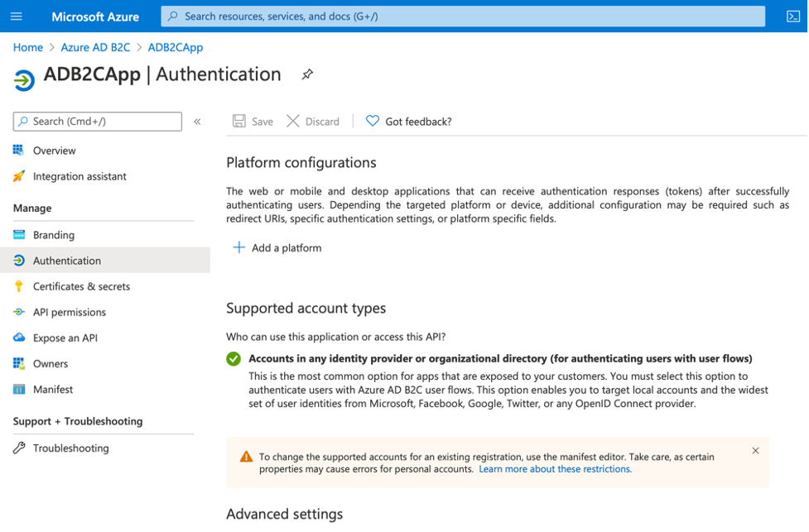Screen dimensions: 809x532
Task: Click the Save disk icon
Action: (x=239, y=122)
